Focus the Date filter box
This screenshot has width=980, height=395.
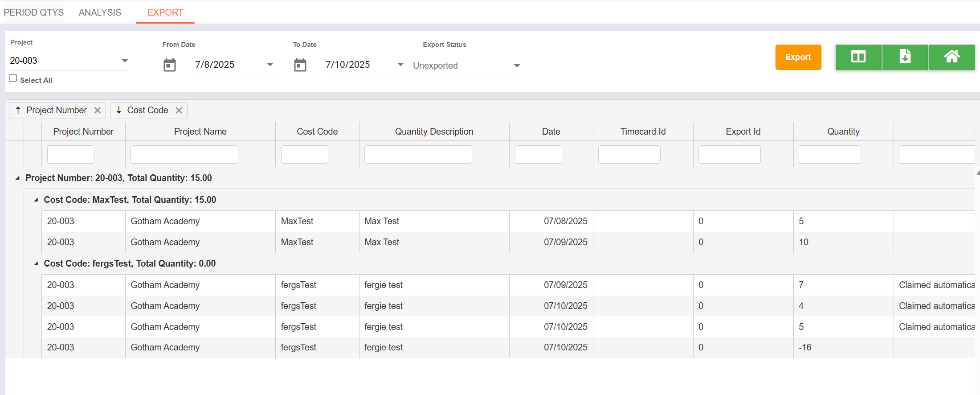[539, 155]
